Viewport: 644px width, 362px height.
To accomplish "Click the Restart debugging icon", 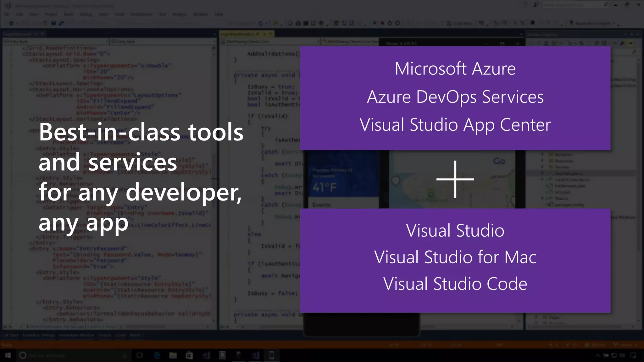I will [390, 23].
